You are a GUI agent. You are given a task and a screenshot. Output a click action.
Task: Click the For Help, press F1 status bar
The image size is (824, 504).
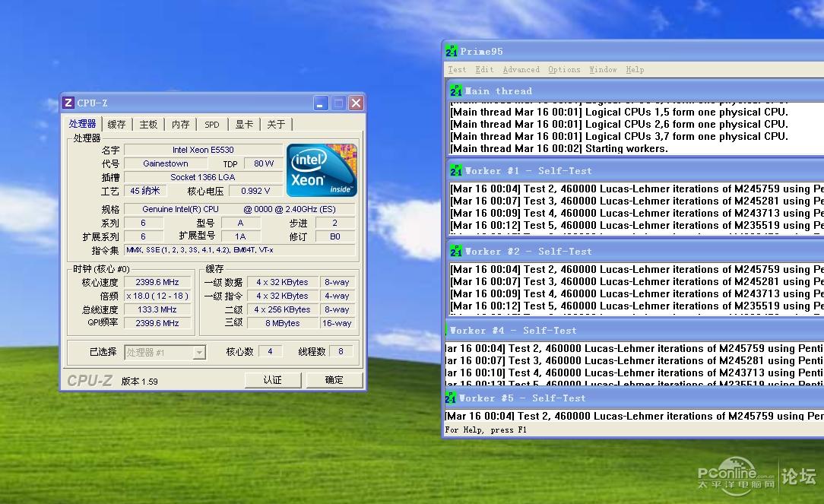coord(486,430)
